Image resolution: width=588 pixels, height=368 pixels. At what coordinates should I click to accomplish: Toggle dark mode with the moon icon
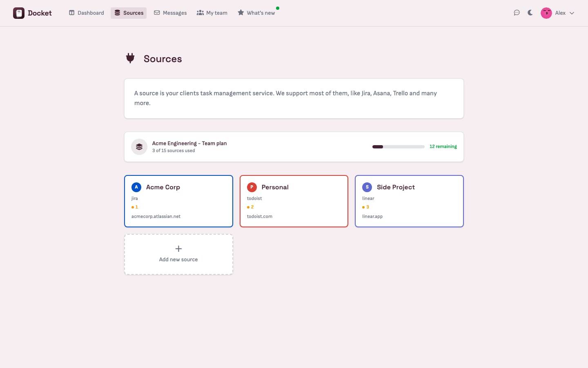(530, 13)
